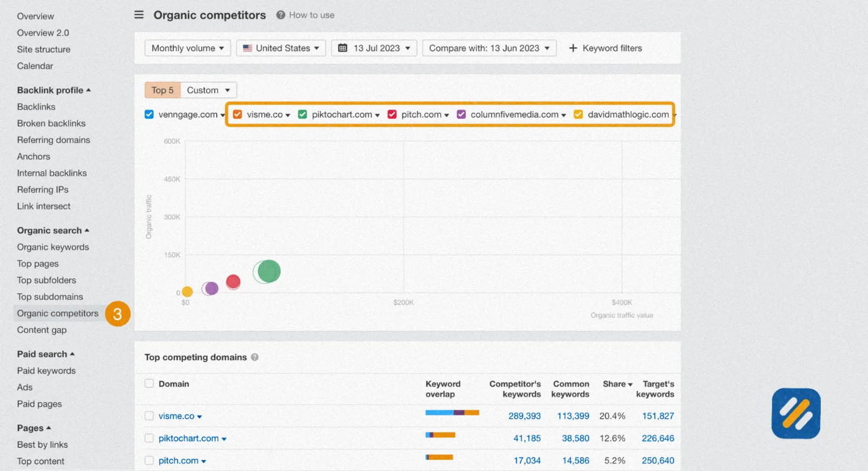Click the green piktochart bubble on chart
The image size is (868, 471).
(x=268, y=271)
